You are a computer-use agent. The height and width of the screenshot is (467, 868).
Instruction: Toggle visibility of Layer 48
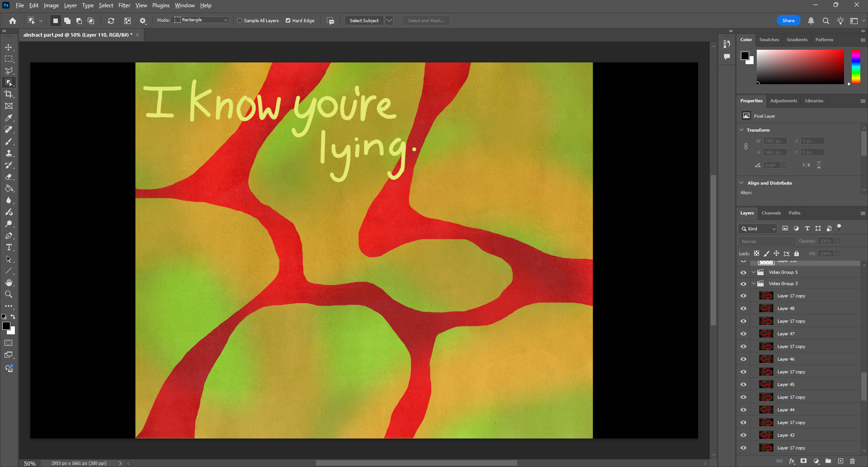(743, 309)
